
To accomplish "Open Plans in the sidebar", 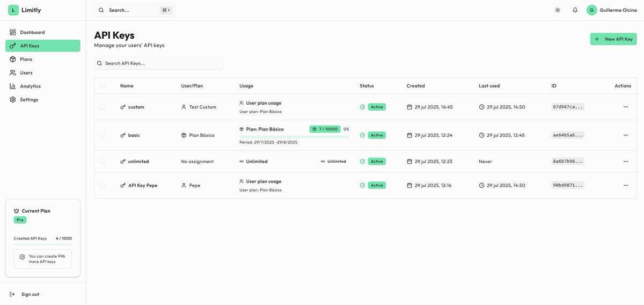I will pyautogui.click(x=43, y=59).
